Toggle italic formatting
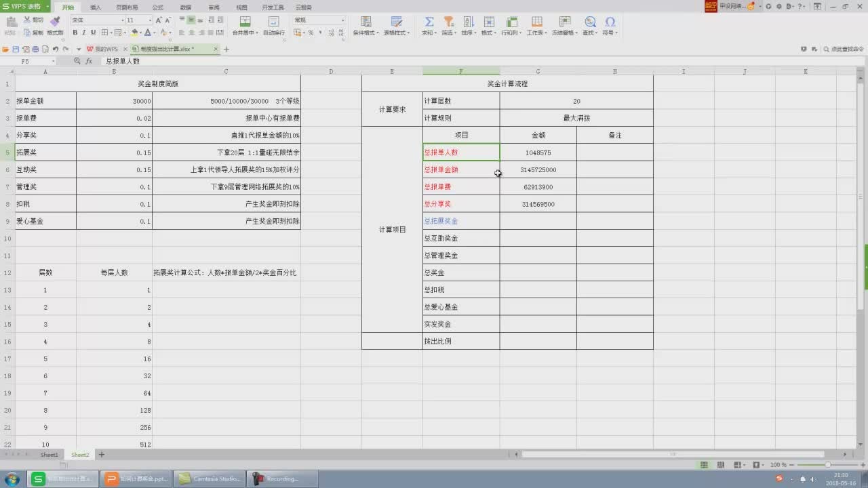The width and height of the screenshot is (868, 488). tap(85, 33)
